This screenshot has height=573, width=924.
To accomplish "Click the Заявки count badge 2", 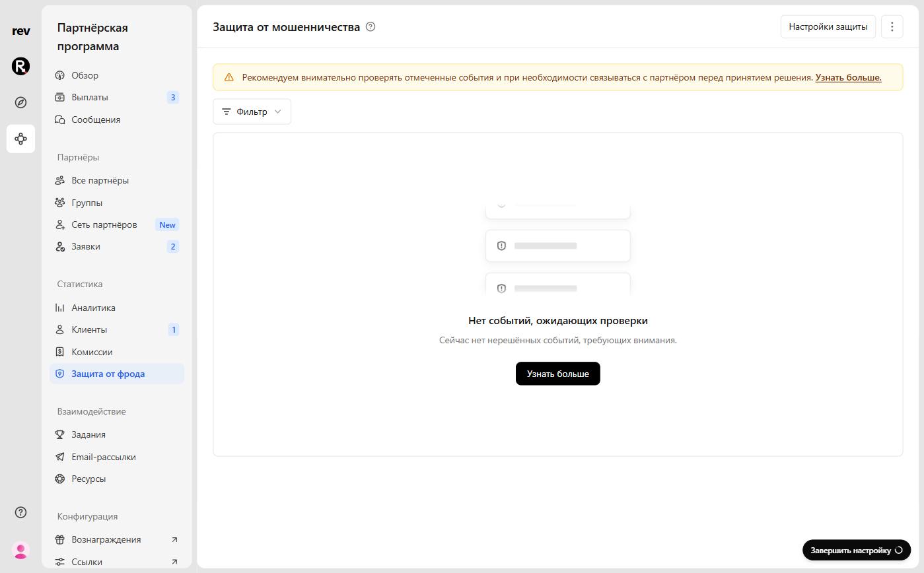I will 173,246.
